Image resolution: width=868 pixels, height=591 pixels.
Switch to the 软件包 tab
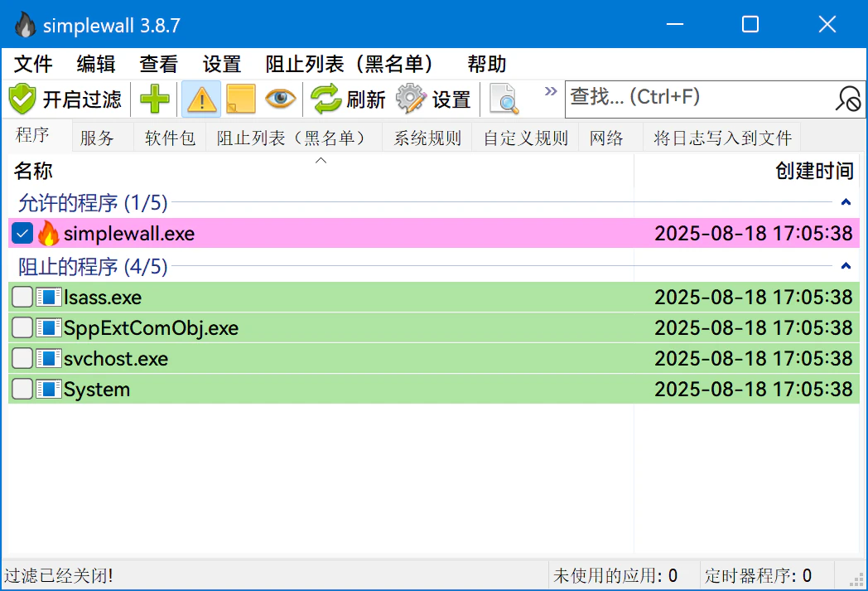(170, 138)
